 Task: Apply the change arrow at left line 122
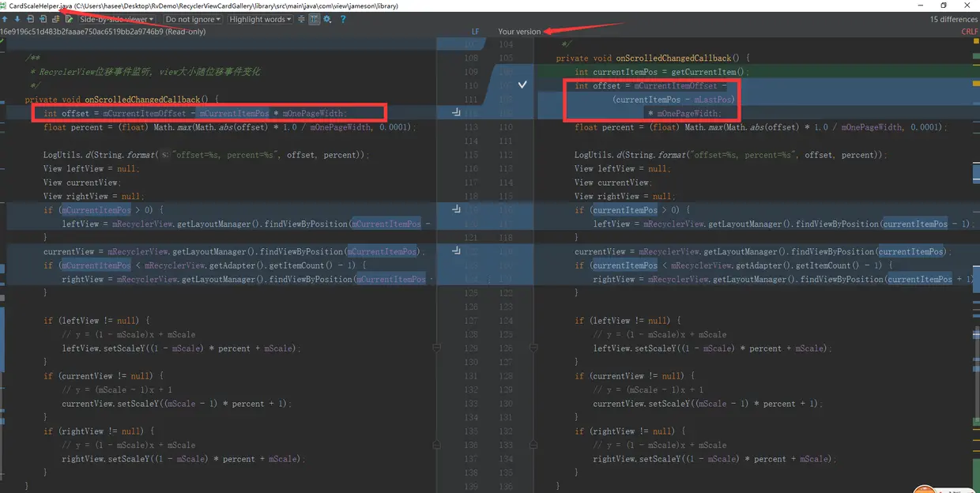pyautogui.click(x=456, y=251)
